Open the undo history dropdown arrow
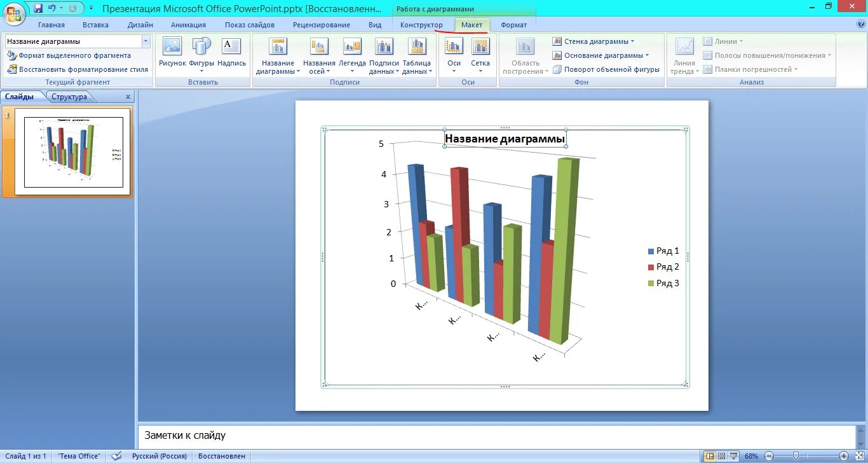The width and height of the screenshot is (868, 463). click(x=62, y=8)
